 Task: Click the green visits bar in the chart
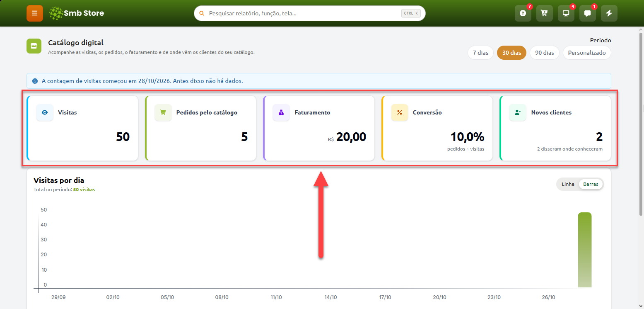pos(585,250)
